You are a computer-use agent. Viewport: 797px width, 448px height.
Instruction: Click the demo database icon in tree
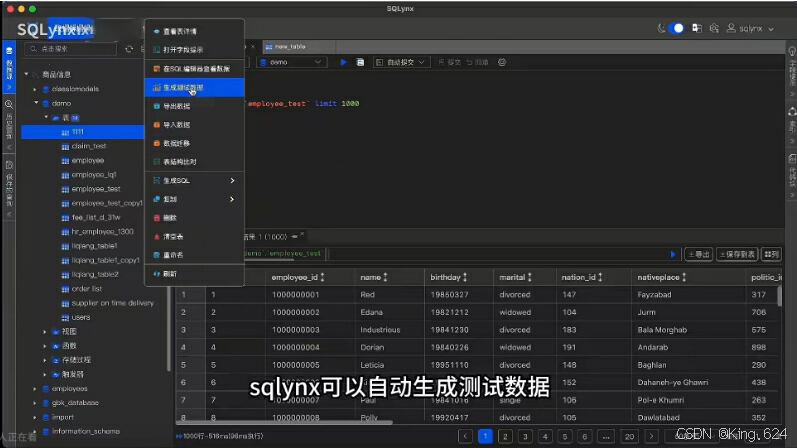tap(46, 103)
